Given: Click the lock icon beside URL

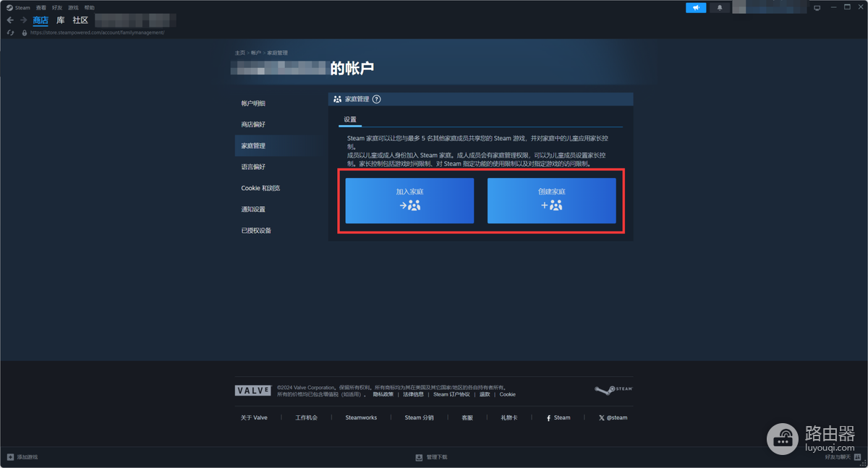Looking at the screenshot, I should click(25, 33).
